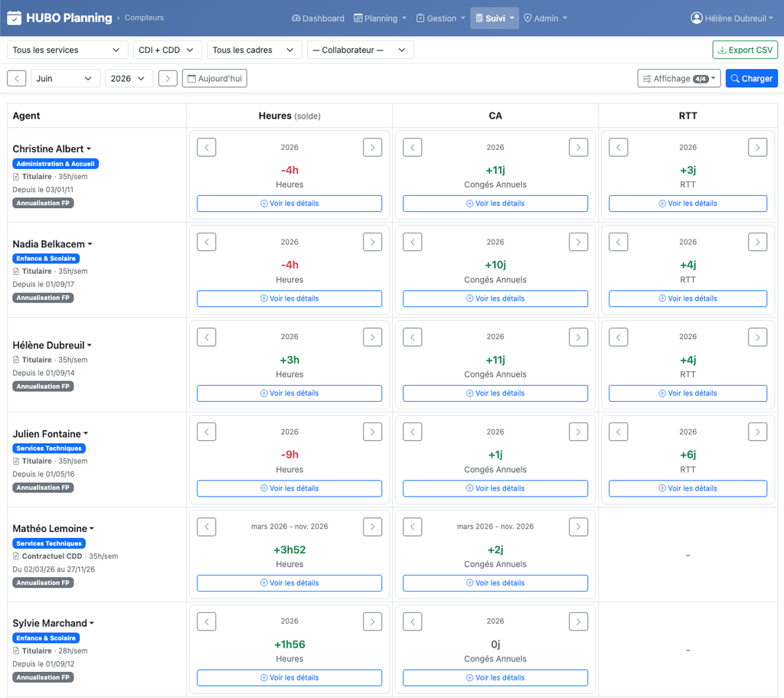Open the Planning navigation menu

pyautogui.click(x=380, y=18)
